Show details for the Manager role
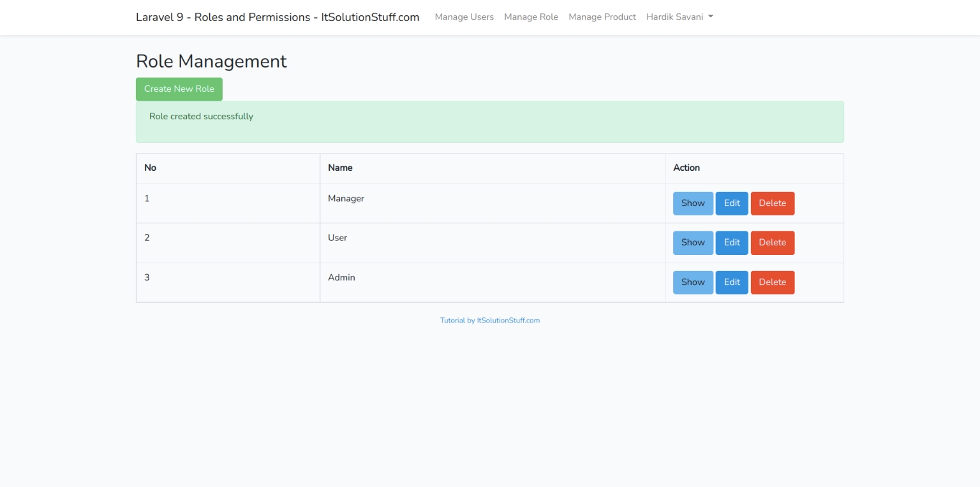The height and width of the screenshot is (487, 980). (693, 203)
